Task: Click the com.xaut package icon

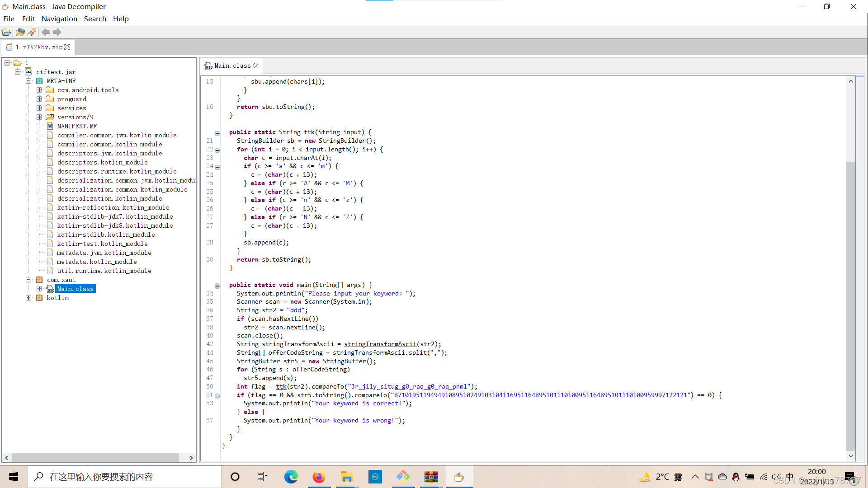Action: pos(39,280)
